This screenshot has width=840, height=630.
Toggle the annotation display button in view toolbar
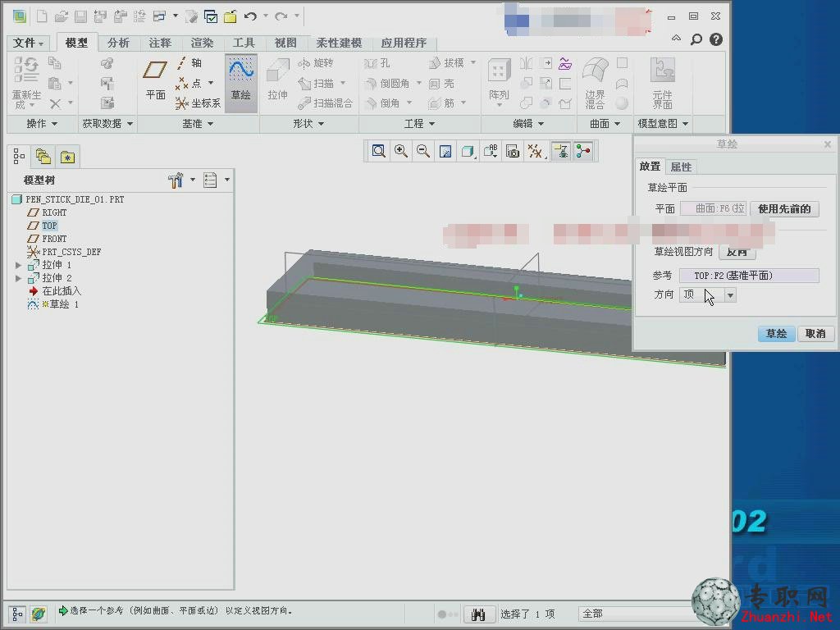coord(561,151)
